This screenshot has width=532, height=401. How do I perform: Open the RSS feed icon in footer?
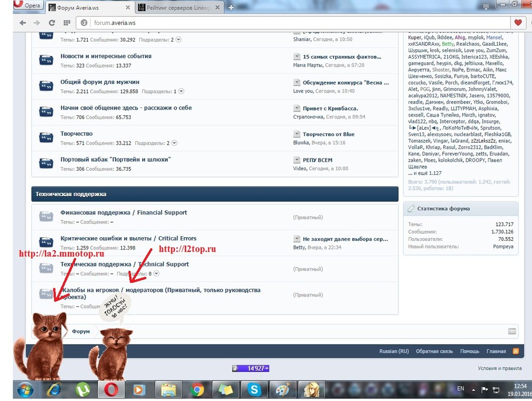(516, 352)
